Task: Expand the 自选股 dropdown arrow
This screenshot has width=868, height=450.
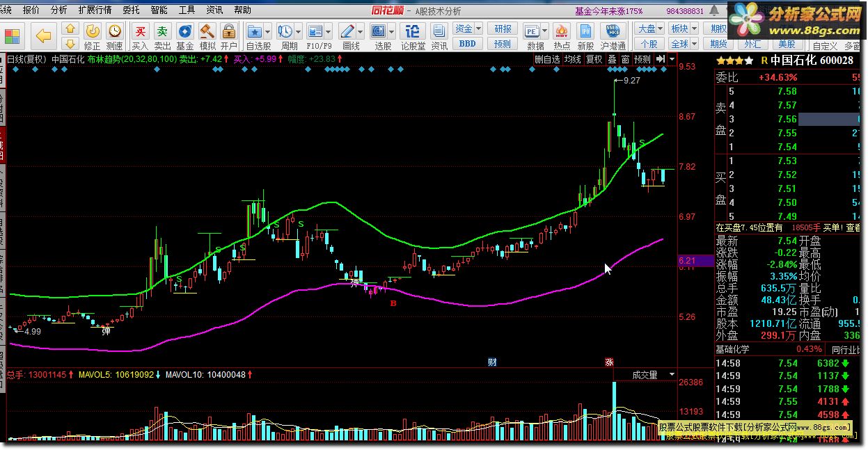Action: tap(268, 31)
